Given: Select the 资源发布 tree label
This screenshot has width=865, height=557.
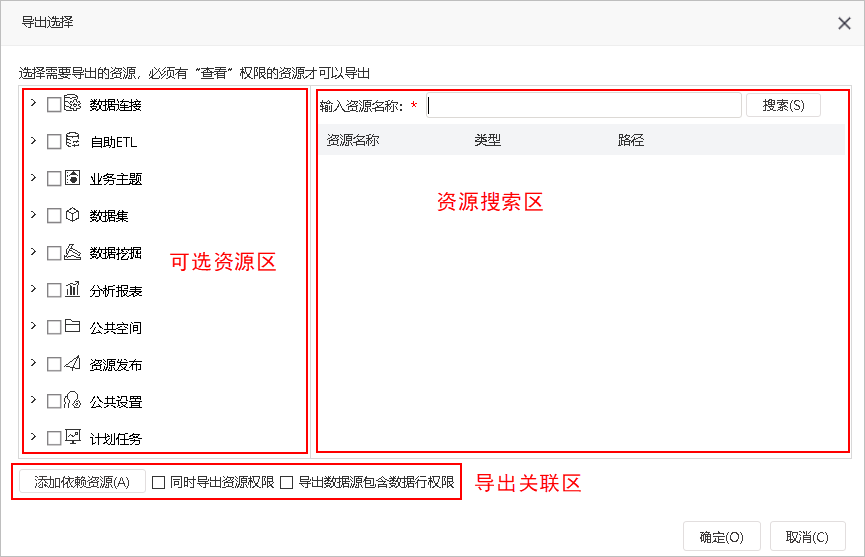Looking at the screenshot, I should [x=116, y=365].
